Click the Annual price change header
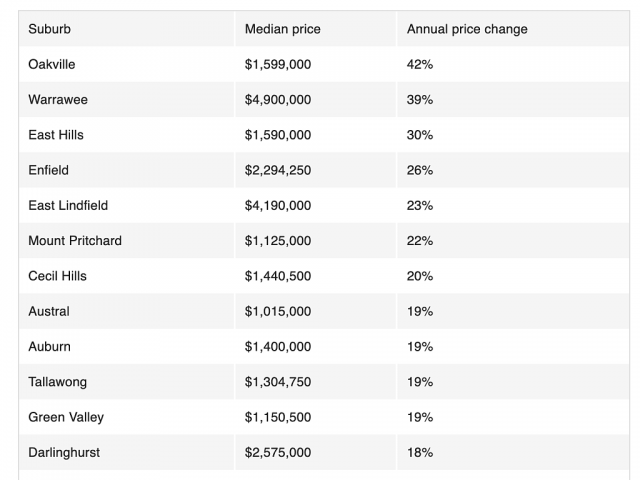Image resolution: width=640 pixels, height=480 pixels. (x=467, y=29)
